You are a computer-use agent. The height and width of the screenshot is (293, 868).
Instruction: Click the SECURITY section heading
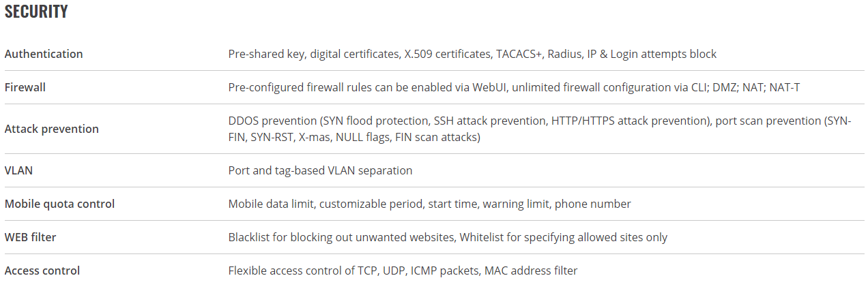coord(36,12)
